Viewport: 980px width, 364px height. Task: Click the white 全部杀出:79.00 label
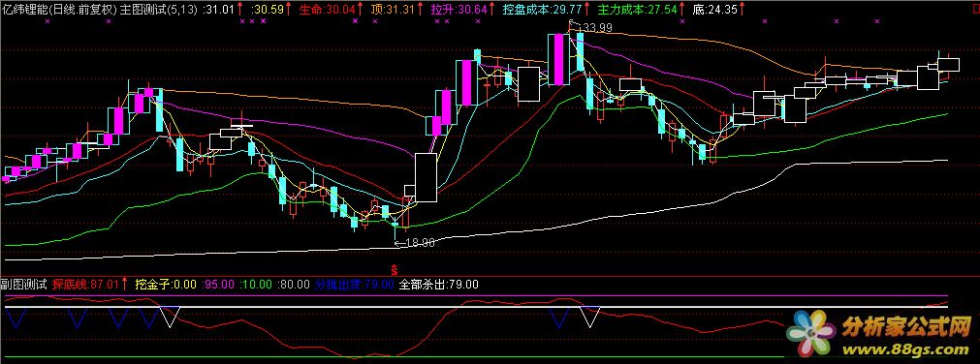(x=439, y=284)
